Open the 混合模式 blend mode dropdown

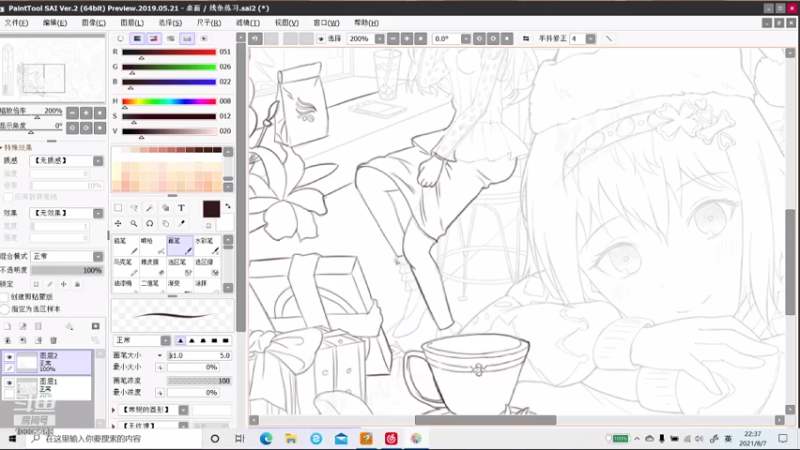coord(98,257)
